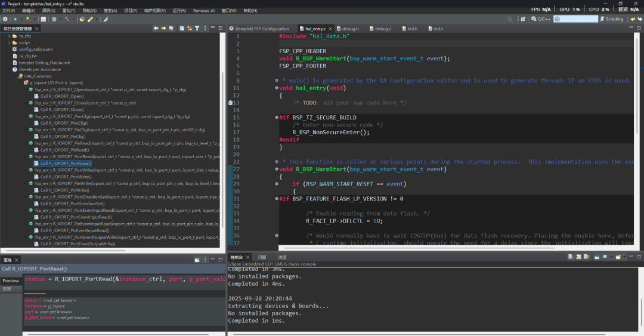The width and height of the screenshot is (644, 336).
Task: Open the Scripting perspective
Action: (x=611, y=19)
